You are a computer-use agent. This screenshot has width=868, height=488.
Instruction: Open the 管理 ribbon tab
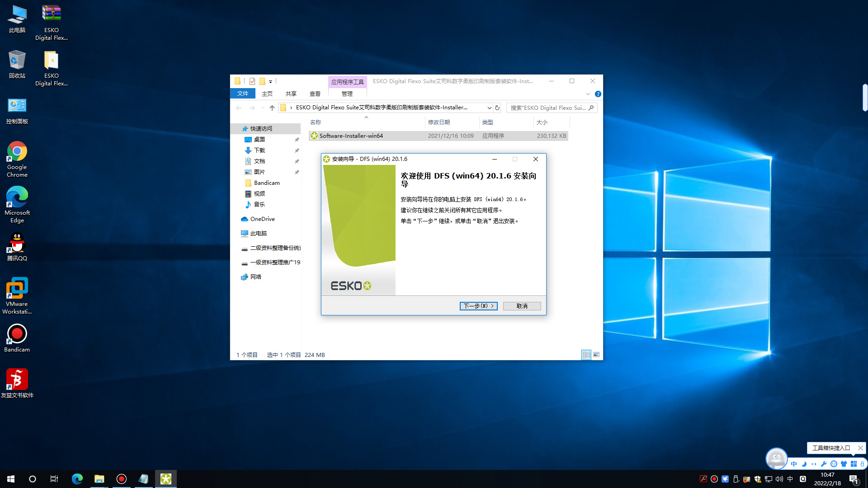point(347,94)
